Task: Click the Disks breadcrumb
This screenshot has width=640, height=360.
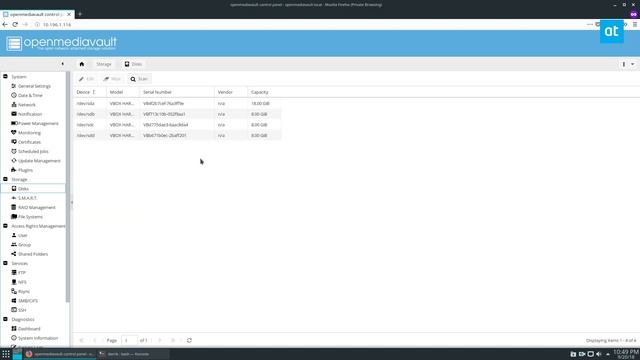Action: [133, 64]
